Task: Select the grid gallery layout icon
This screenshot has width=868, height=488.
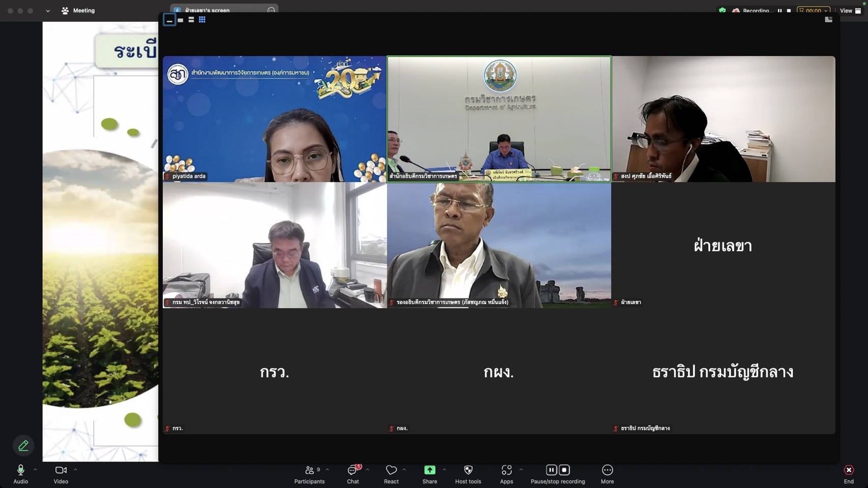Action: (x=202, y=20)
